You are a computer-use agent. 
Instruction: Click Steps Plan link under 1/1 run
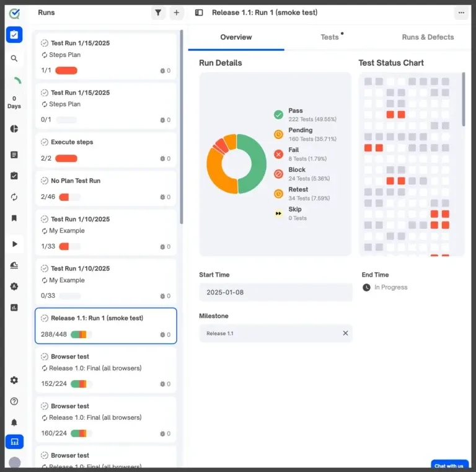pyautogui.click(x=64, y=55)
